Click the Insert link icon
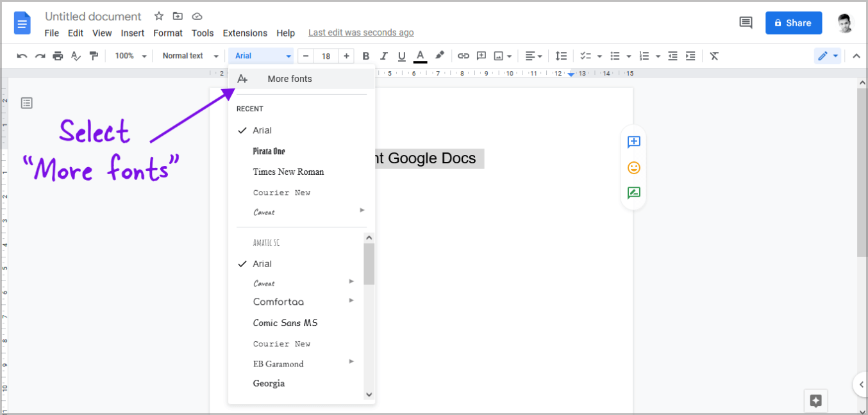This screenshot has width=868, height=415. (x=463, y=56)
